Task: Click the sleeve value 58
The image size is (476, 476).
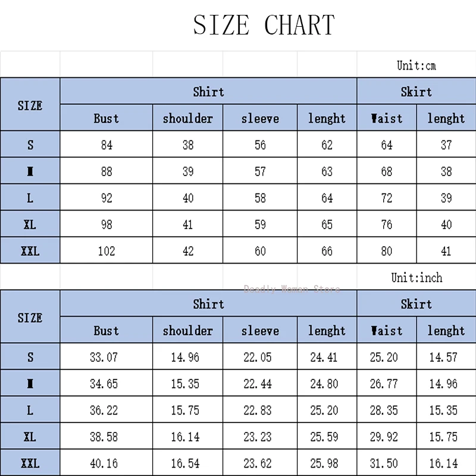Action: click(x=260, y=198)
